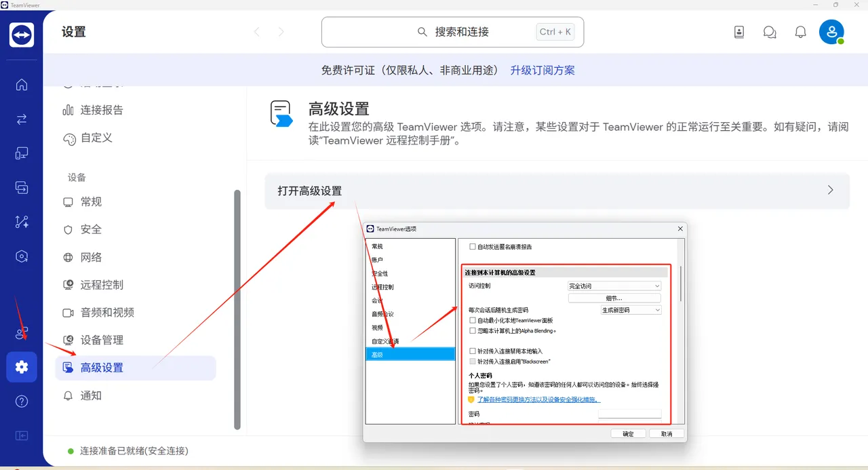Open the Home icon in blue sidebar
The height and width of the screenshot is (470, 868).
22,85
